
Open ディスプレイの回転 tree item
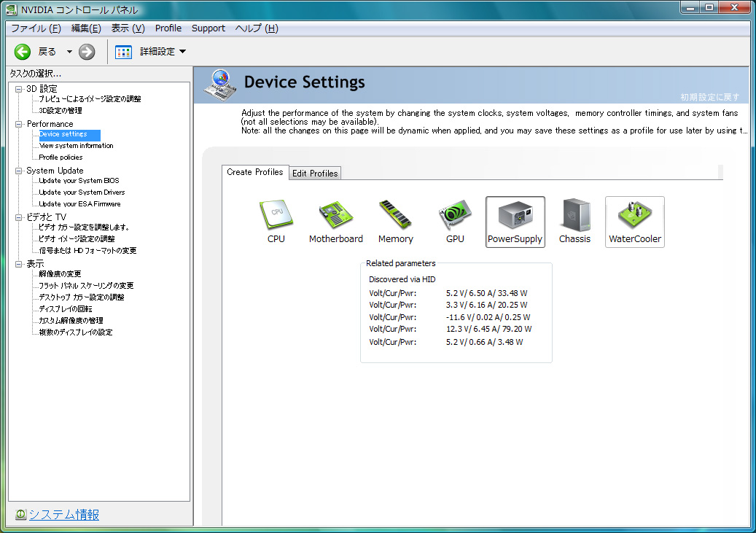66,308
